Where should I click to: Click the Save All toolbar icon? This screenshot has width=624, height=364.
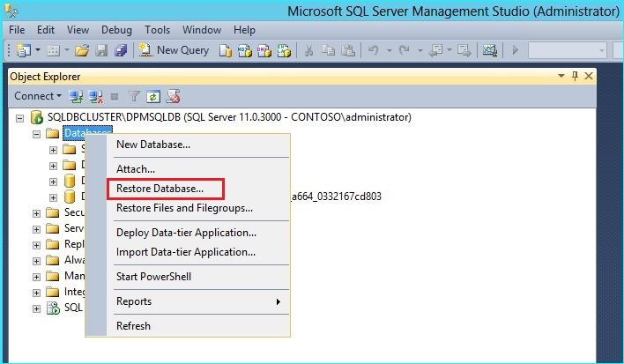pos(120,50)
